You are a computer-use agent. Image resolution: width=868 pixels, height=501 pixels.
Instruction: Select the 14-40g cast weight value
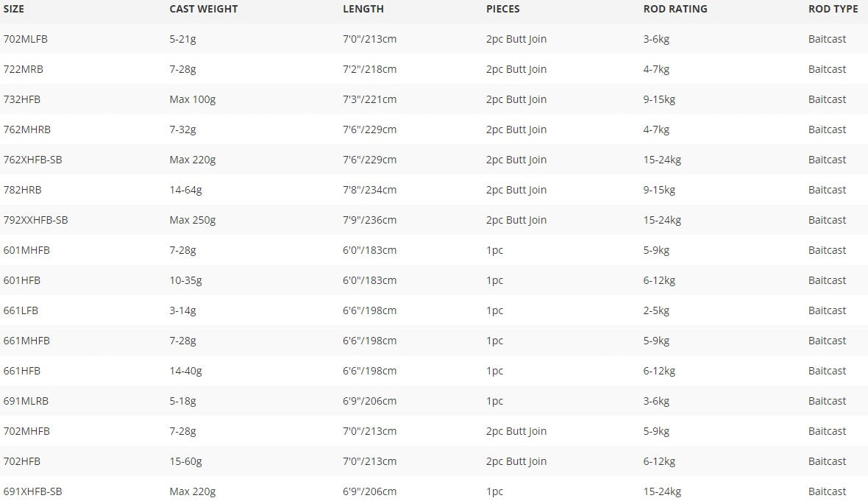point(185,371)
